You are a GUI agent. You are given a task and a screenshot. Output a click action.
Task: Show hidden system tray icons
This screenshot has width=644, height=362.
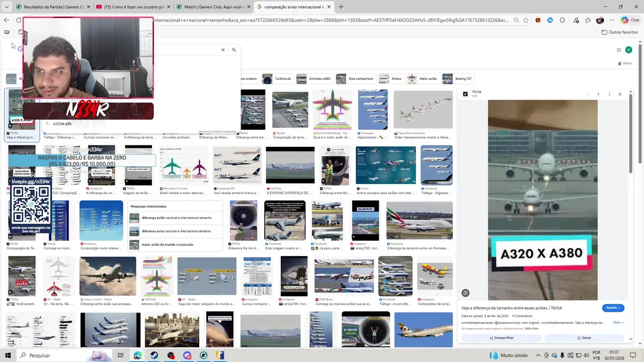pyautogui.click(x=537, y=355)
